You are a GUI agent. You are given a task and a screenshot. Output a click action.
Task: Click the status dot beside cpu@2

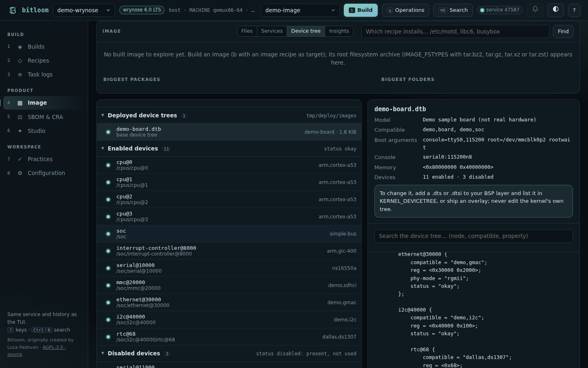pyautogui.click(x=108, y=200)
